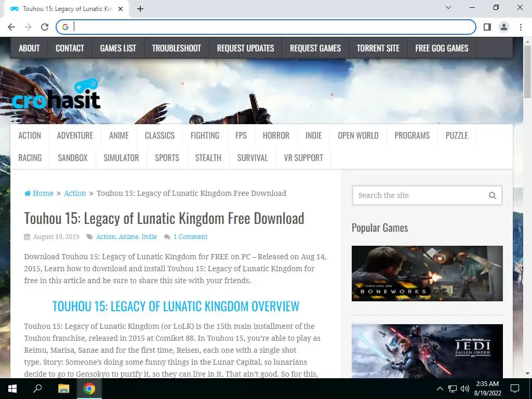Viewport: 532px width, 399px height.
Task: Click the Home icon in breadcrumb
Action: tap(28, 193)
